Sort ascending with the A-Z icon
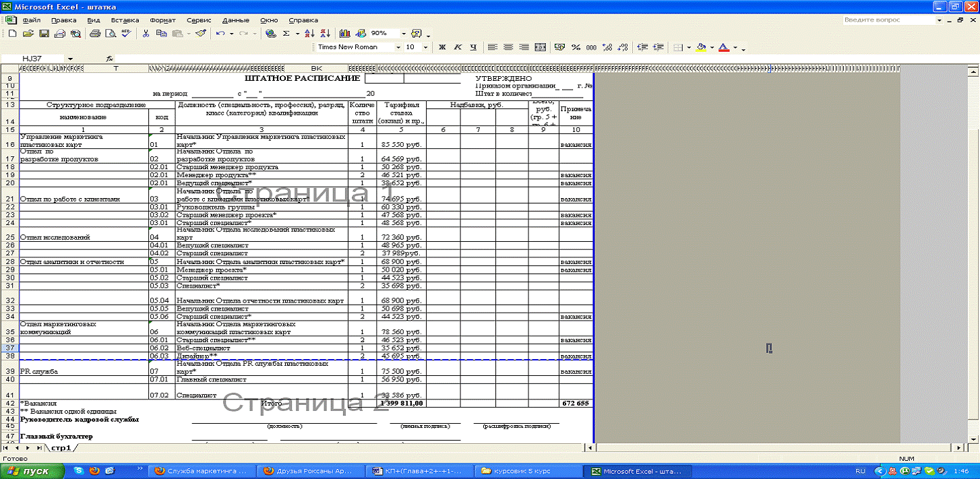Screen dimensions: 980x479 [x=309, y=33]
